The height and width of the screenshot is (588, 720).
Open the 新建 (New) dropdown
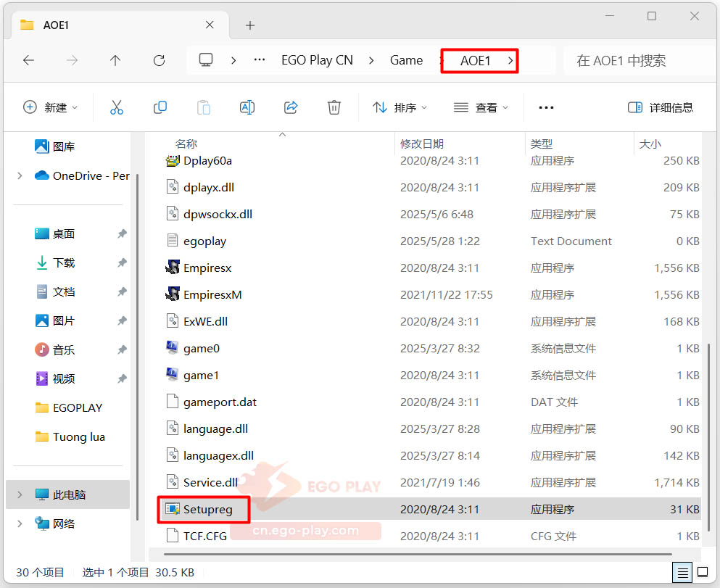coord(51,107)
